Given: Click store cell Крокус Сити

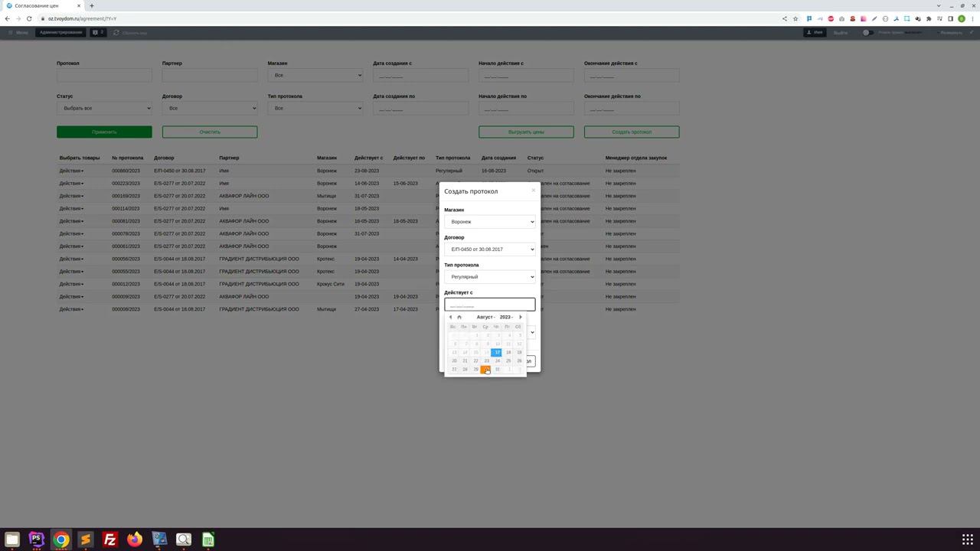Looking at the screenshot, I should [x=331, y=284].
